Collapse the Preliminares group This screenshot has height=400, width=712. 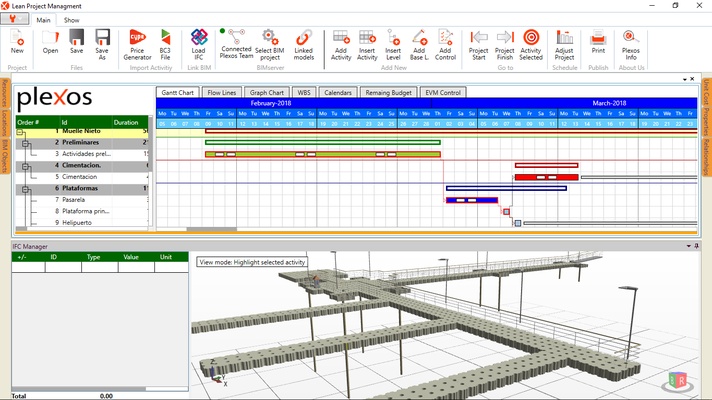(x=25, y=143)
